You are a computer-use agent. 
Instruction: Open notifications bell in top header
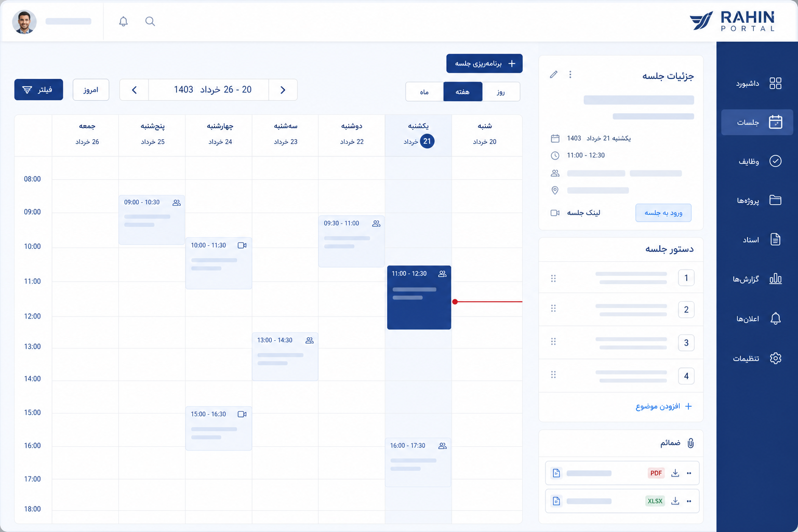[x=123, y=21]
